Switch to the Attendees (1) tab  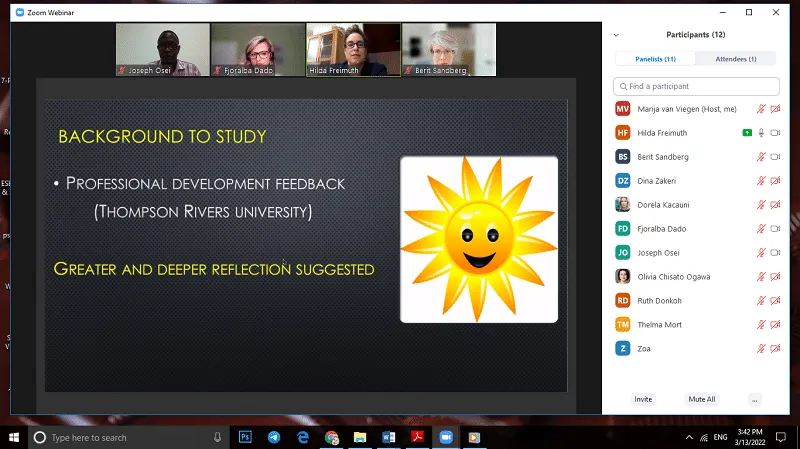coord(736,59)
